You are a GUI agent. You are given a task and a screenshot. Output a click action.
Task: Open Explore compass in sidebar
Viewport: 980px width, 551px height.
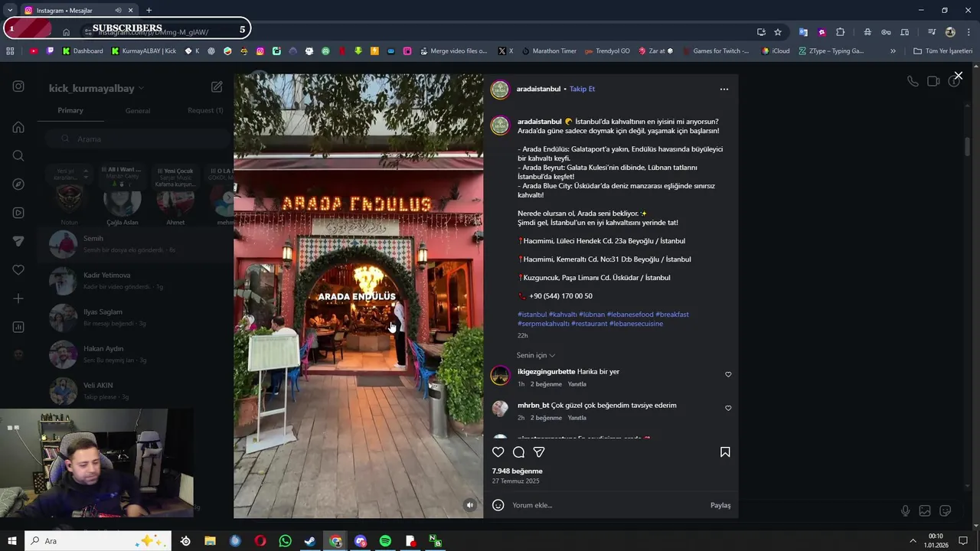tap(18, 184)
